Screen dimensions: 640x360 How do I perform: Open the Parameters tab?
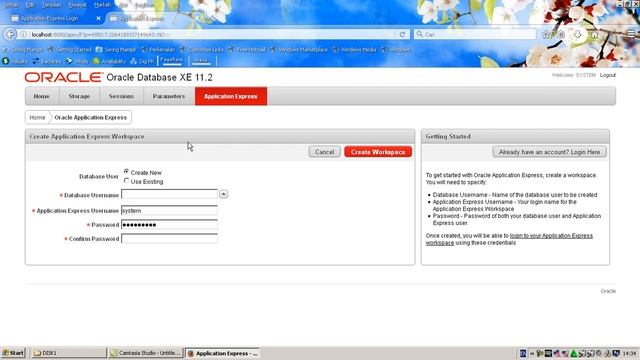pyautogui.click(x=169, y=96)
